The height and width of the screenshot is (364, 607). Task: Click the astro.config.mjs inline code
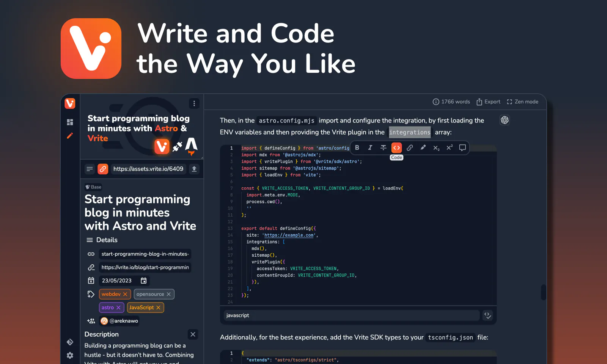286,121
